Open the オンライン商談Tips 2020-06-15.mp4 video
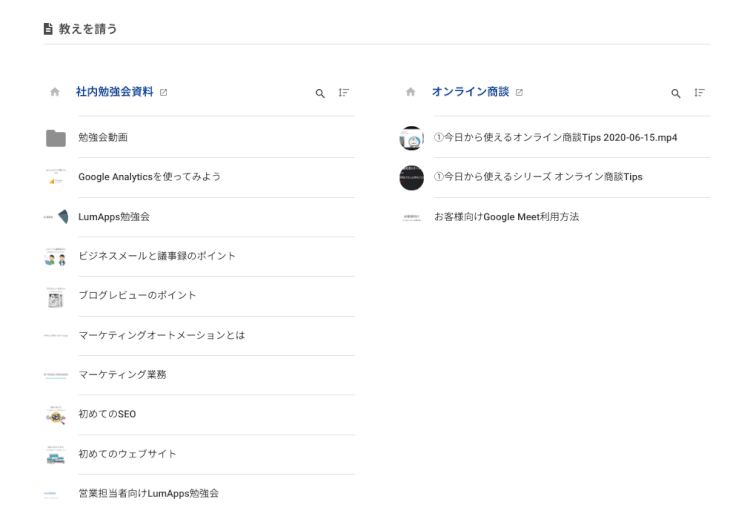 coord(555,137)
